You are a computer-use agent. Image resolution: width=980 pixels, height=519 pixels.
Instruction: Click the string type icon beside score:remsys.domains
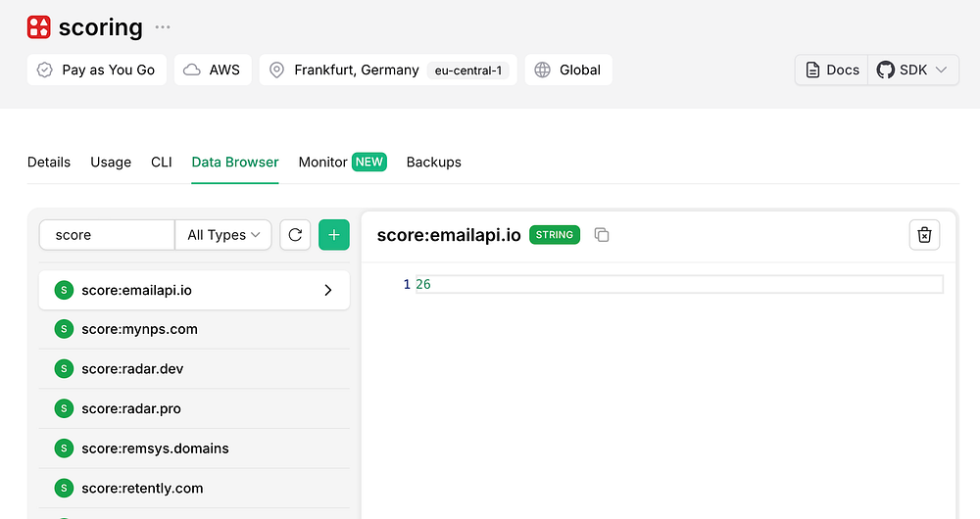pos(64,448)
